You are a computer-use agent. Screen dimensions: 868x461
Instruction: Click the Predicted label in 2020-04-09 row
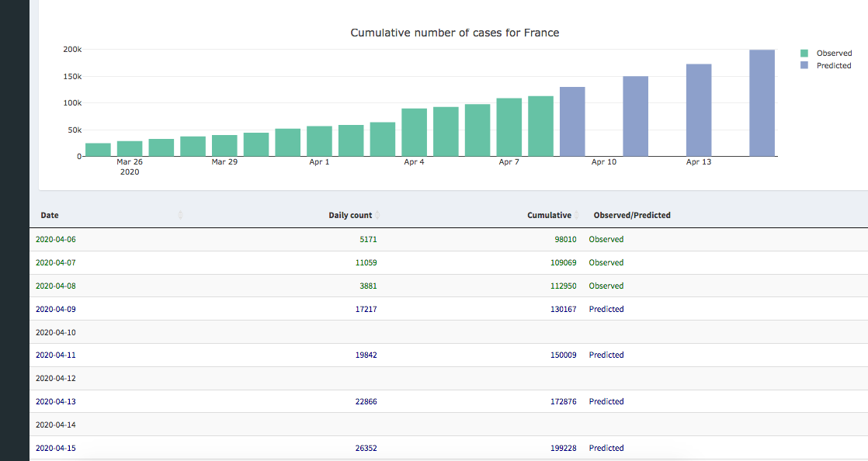click(x=606, y=309)
